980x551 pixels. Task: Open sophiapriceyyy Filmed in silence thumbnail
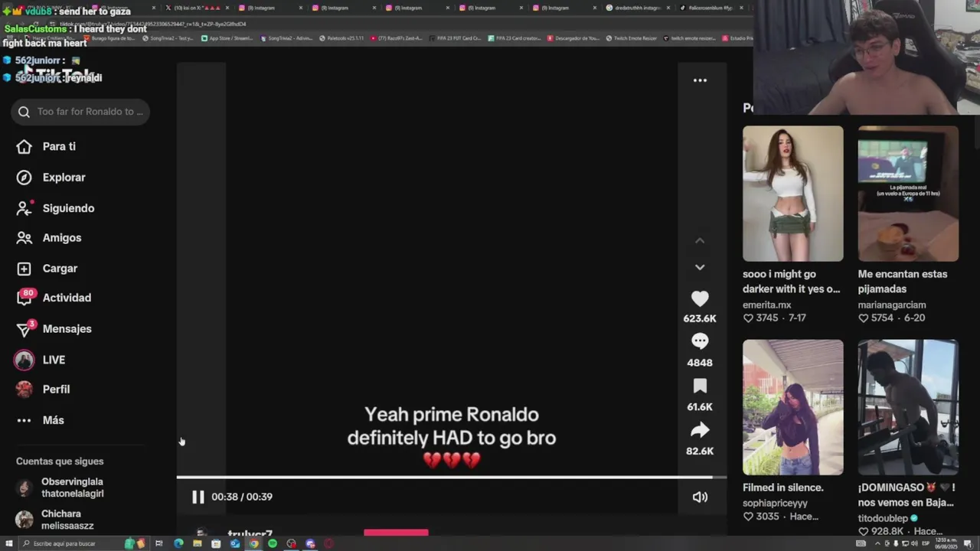click(792, 408)
